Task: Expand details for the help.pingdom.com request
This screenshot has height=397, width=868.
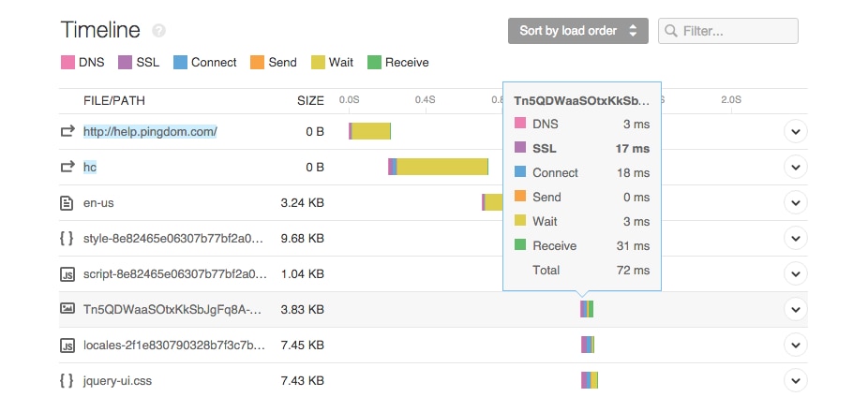Action: point(796,132)
